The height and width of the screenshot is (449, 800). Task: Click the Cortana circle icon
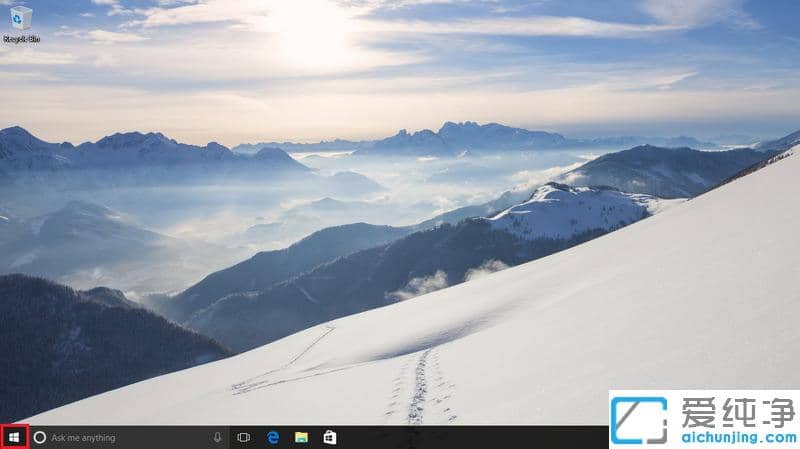tap(40, 437)
